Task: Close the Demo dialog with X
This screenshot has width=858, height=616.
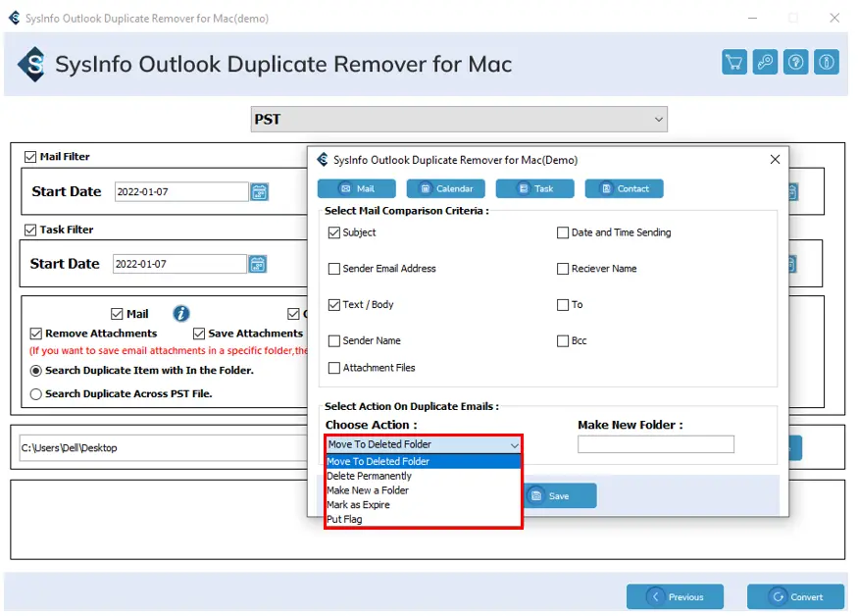Action: 775,159
